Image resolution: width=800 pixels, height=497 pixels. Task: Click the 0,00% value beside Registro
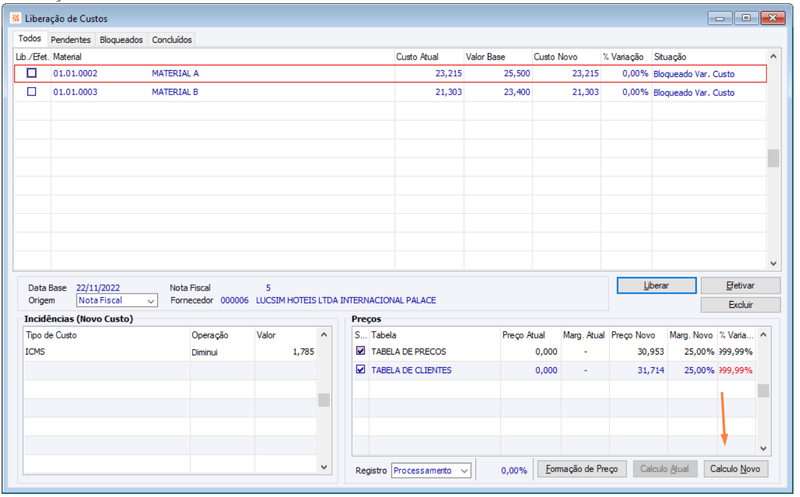tap(513, 470)
